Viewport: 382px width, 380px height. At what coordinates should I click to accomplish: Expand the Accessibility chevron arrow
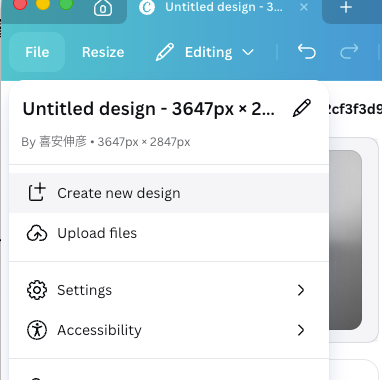tap(301, 330)
